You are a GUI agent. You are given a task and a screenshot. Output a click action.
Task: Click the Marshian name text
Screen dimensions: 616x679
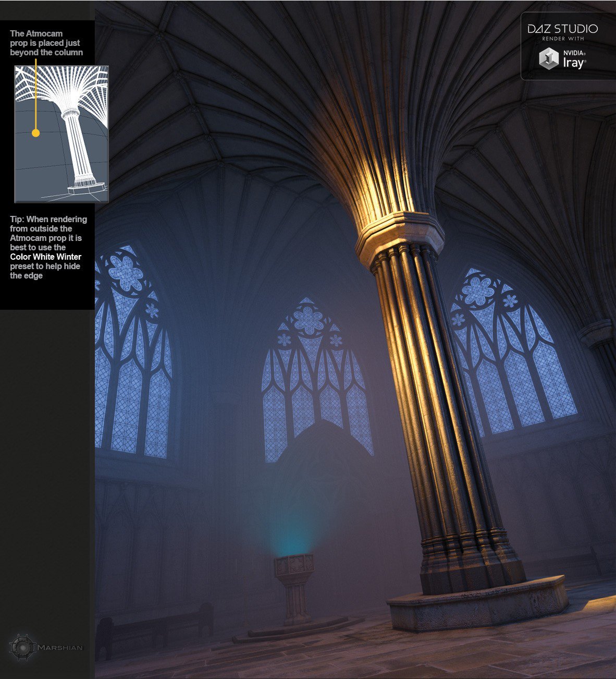(59, 648)
